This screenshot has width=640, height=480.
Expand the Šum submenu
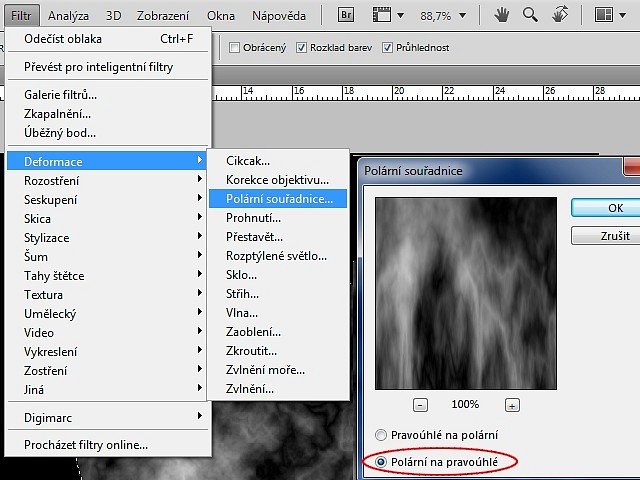[109, 256]
